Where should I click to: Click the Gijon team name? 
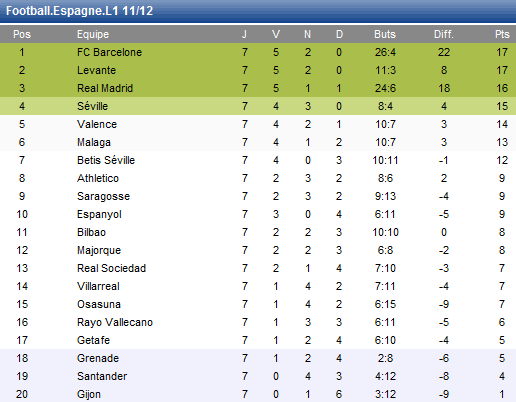point(89,394)
